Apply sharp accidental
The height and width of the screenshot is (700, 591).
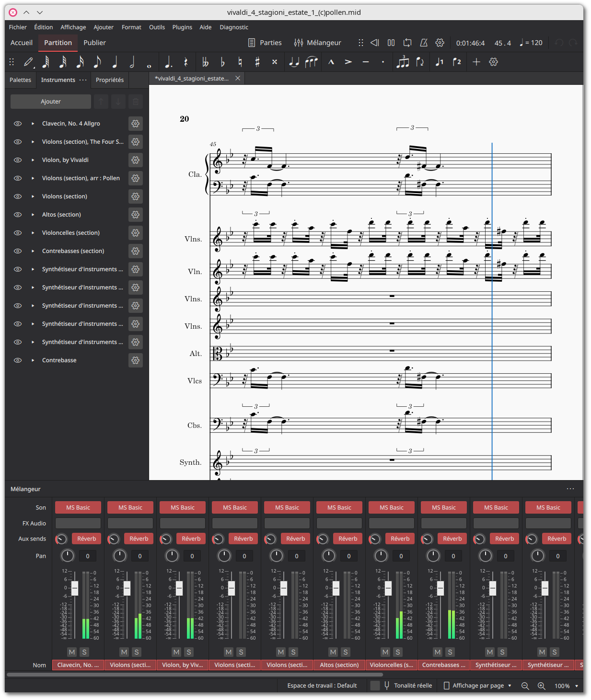tap(257, 62)
